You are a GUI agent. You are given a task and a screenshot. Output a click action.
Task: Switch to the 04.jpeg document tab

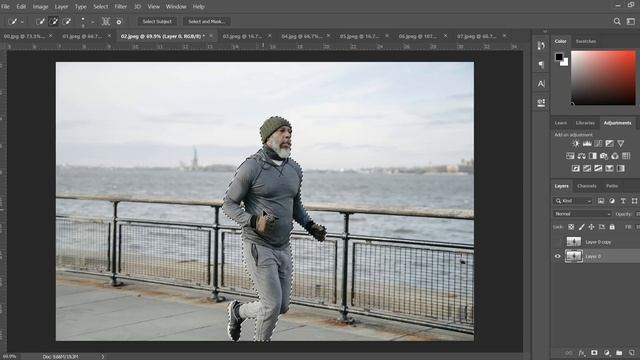pos(301,36)
